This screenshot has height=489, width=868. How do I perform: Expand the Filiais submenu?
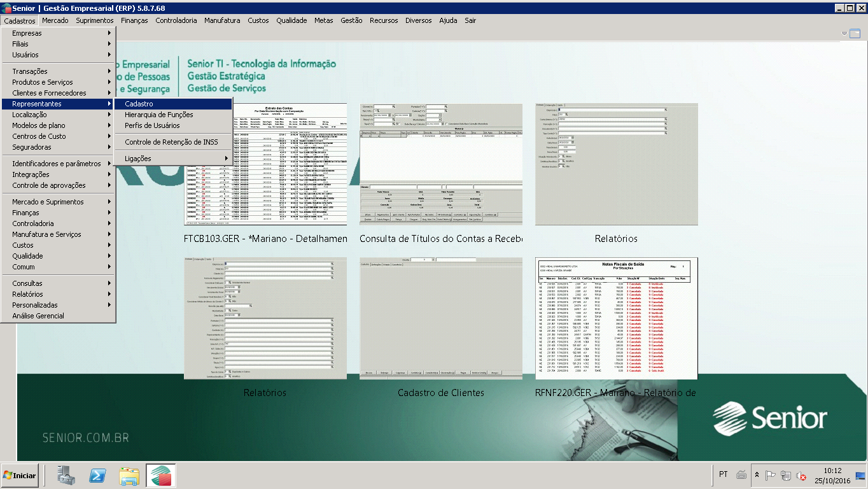(58, 44)
